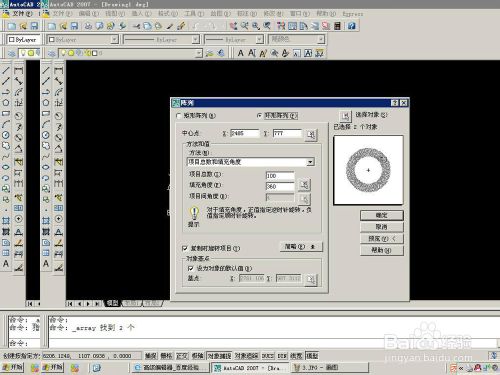Screen dimensions: 500x375
Task: Open the 编辑 menu
Action: 89,14
